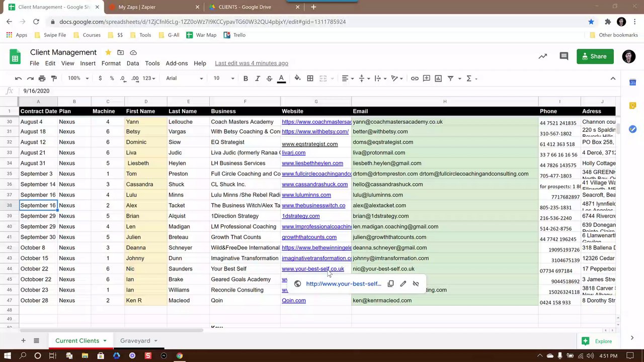
Task: Open the text color picker
Action: coord(281,78)
